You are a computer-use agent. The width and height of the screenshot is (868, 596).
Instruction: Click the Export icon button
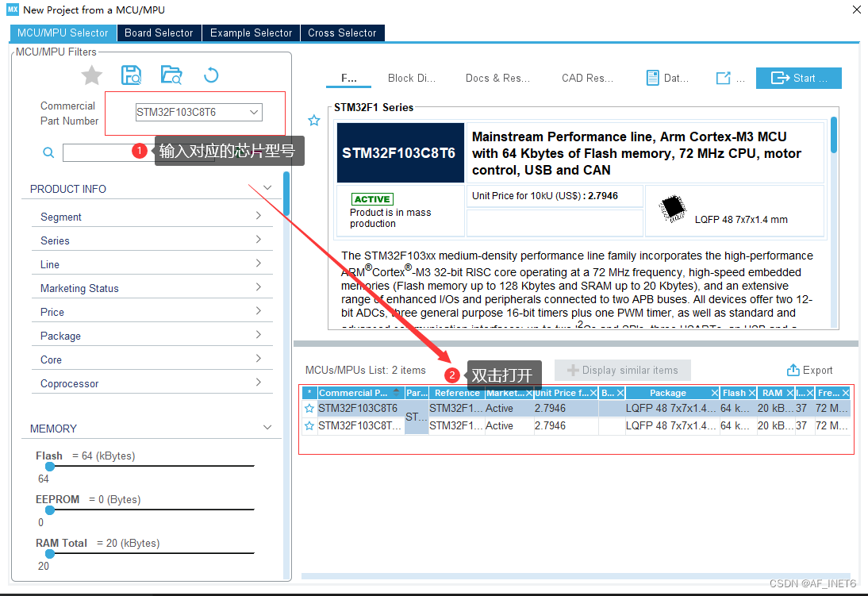pyautogui.click(x=809, y=370)
